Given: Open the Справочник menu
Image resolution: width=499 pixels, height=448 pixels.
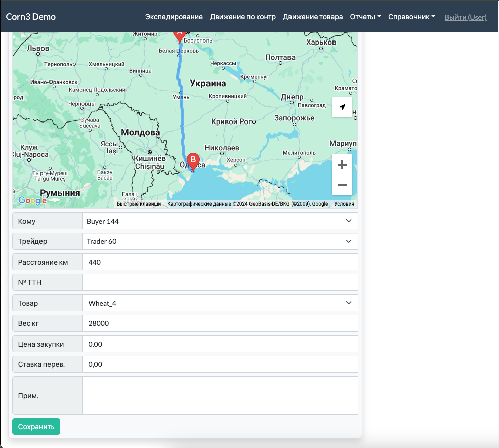Looking at the screenshot, I should point(411,17).
